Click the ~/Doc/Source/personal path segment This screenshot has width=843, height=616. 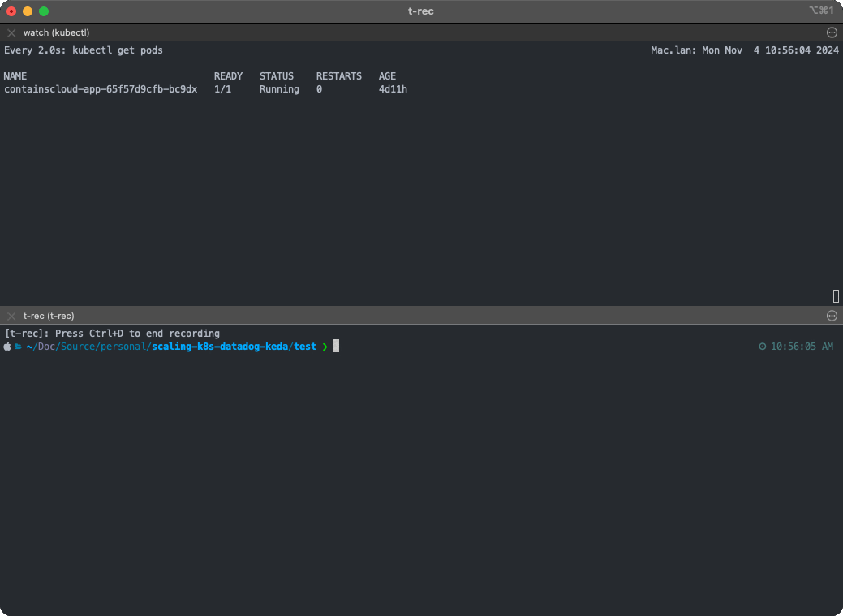point(87,347)
